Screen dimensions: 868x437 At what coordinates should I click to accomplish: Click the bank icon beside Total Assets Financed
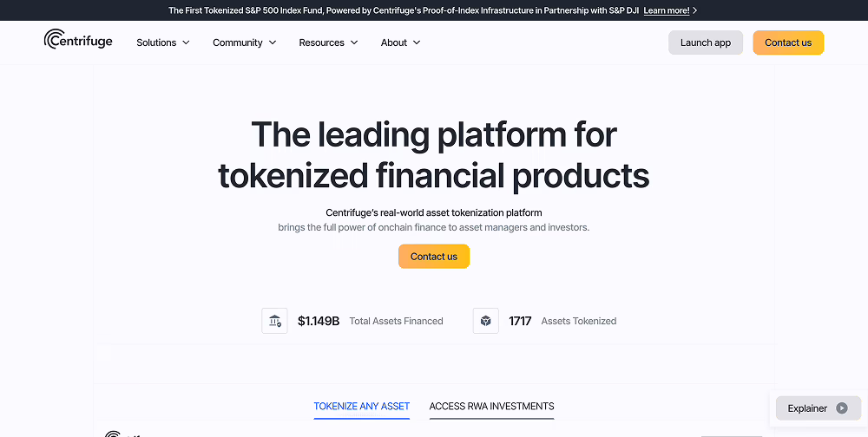point(274,321)
